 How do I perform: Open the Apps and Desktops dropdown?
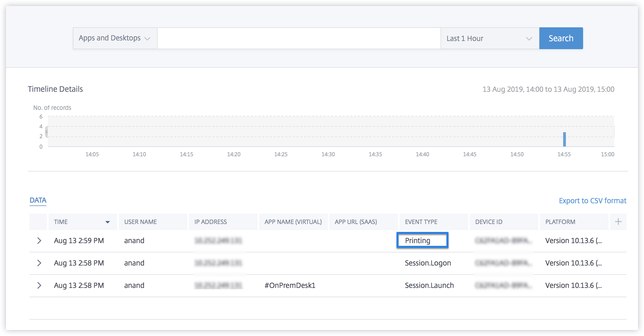tap(115, 38)
